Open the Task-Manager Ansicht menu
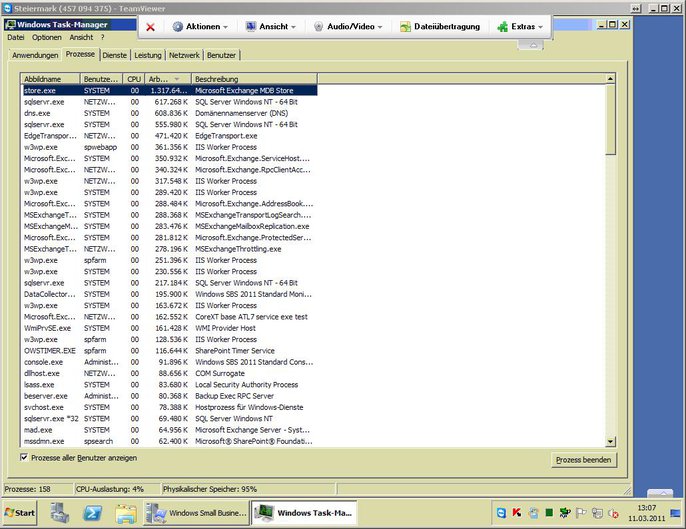The height and width of the screenshot is (529, 686). pyautogui.click(x=81, y=38)
